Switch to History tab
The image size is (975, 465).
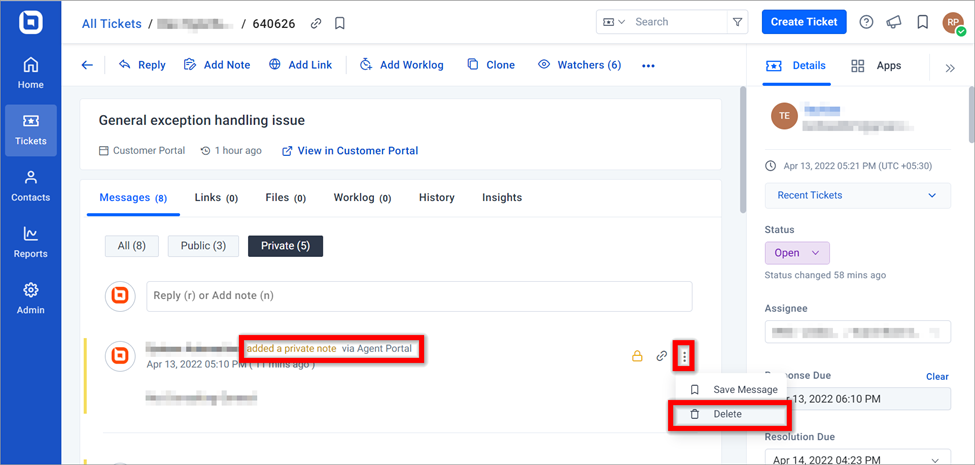437,198
